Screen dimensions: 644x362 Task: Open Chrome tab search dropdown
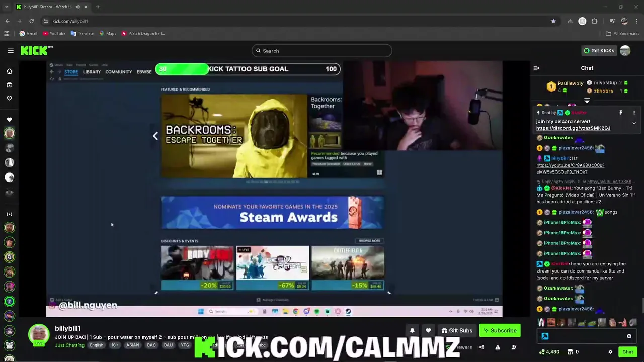click(x=6, y=7)
